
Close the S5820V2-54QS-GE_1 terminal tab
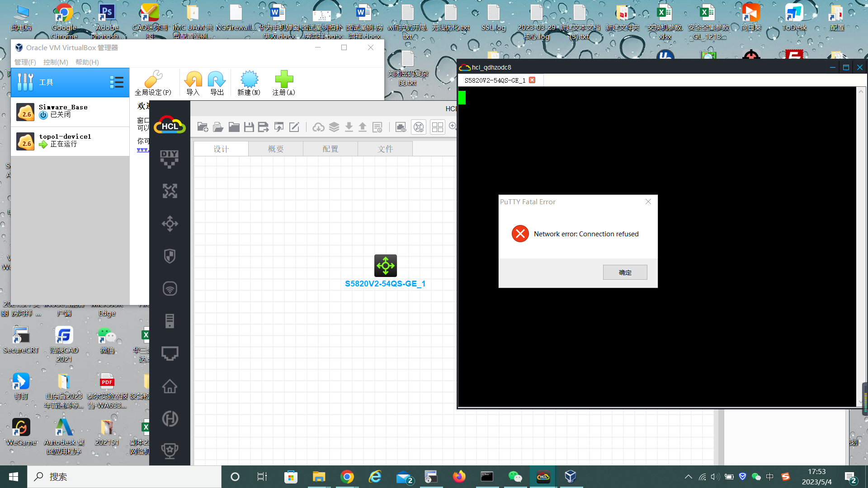tap(532, 80)
